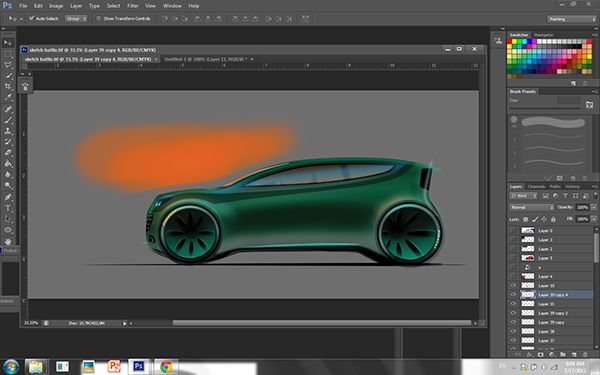This screenshot has height=375, width=600.
Task: Select the Path Selection tool
Action: coord(8,219)
